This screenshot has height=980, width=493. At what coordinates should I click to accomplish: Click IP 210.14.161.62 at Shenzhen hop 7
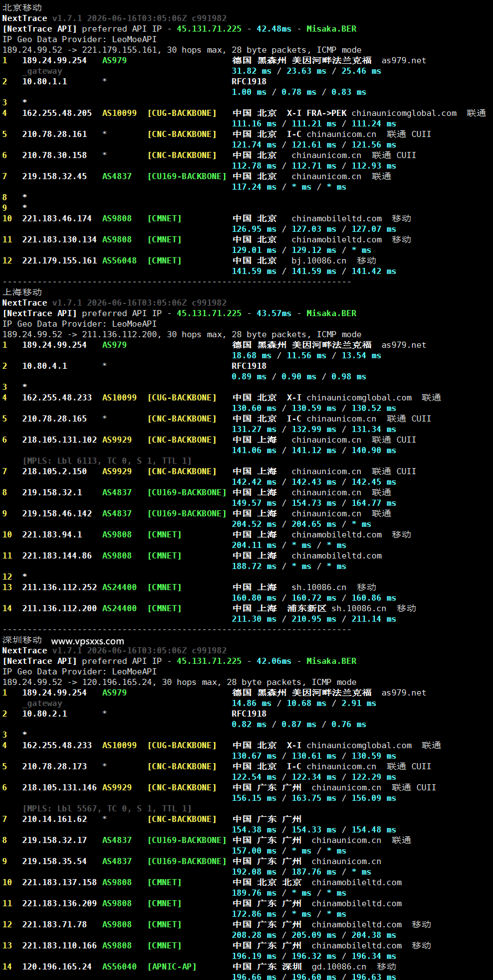click(54, 819)
